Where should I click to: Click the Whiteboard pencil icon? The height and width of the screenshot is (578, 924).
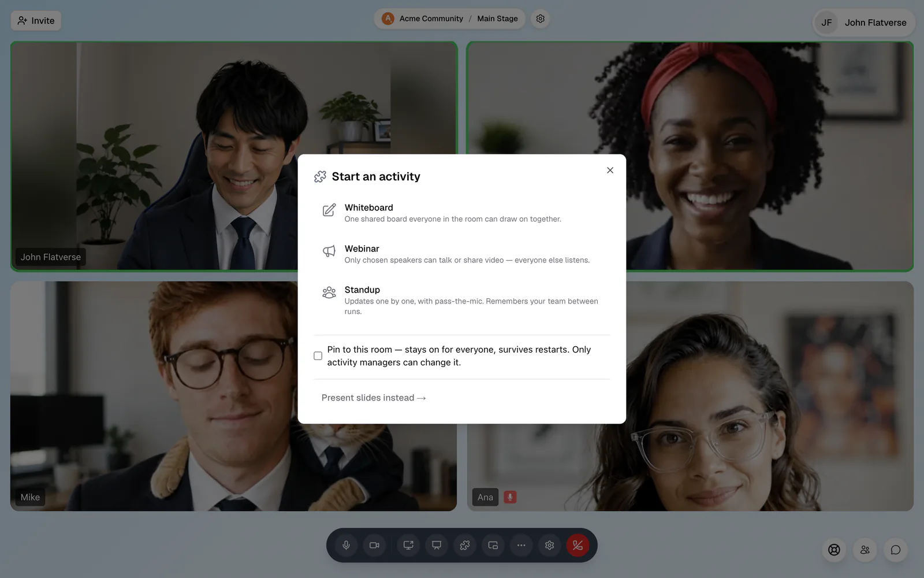point(329,210)
